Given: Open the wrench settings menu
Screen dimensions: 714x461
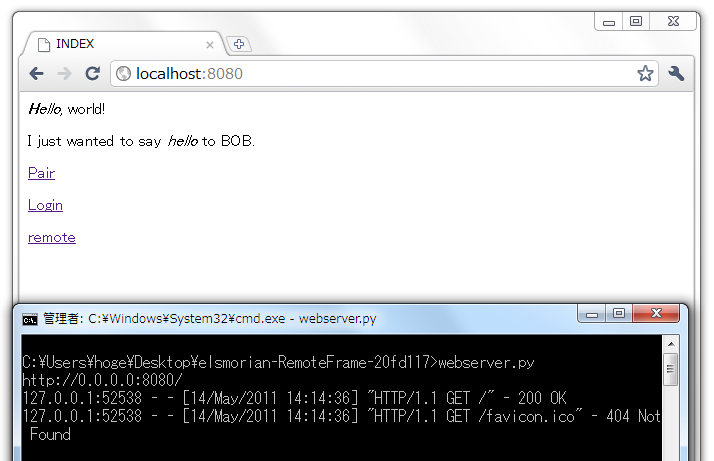Looking at the screenshot, I should coord(676,73).
